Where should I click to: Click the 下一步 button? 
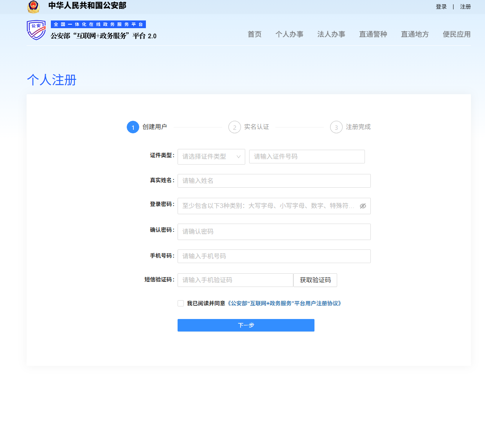point(246,325)
